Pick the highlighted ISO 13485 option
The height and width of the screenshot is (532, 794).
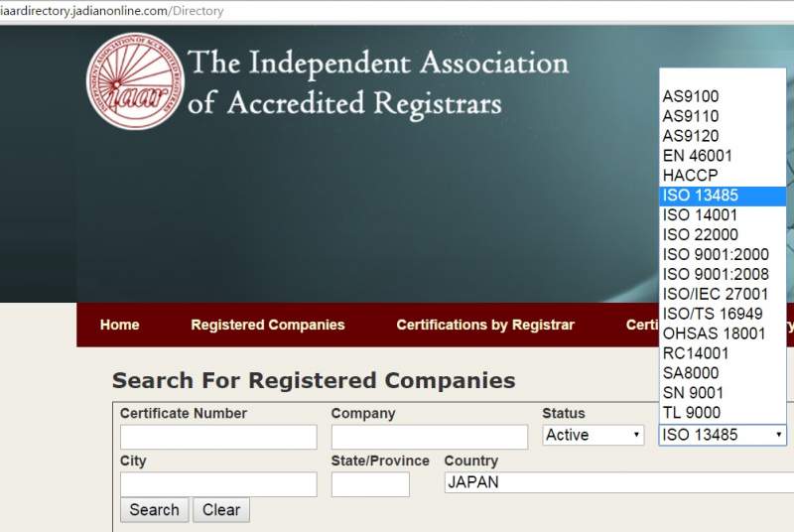pos(723,196)
